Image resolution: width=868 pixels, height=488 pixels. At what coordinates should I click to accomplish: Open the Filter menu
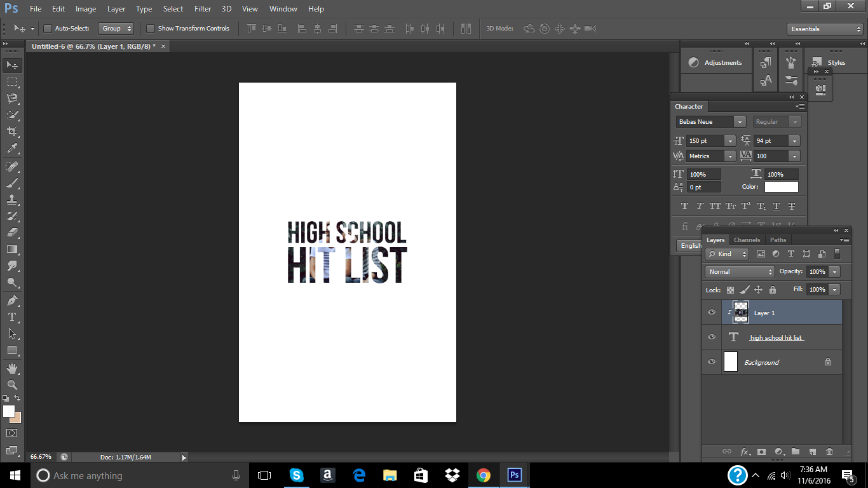pos(203,9)
